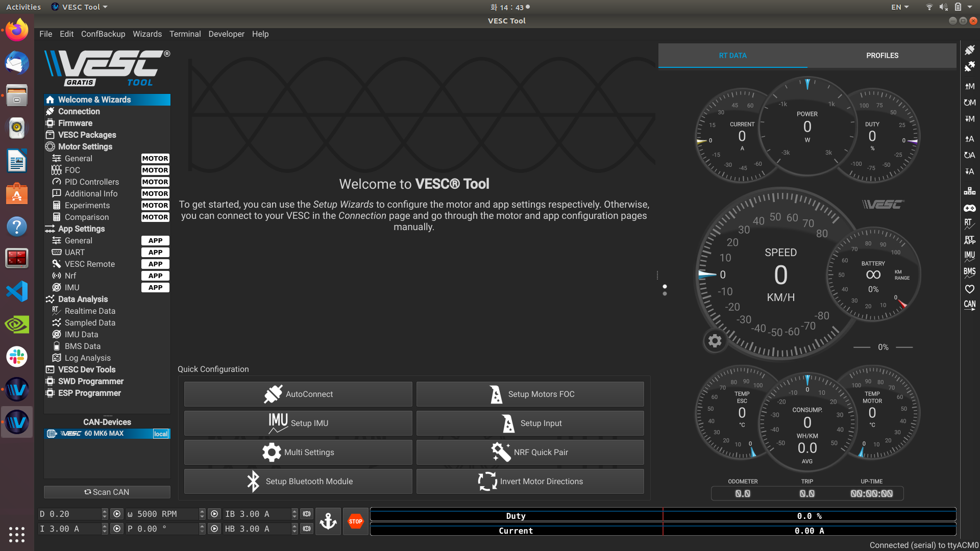Image resolution: width=980 pixels, height=551 pixels.
Task: Select Connection in sidebar
Action: (107, 111)
